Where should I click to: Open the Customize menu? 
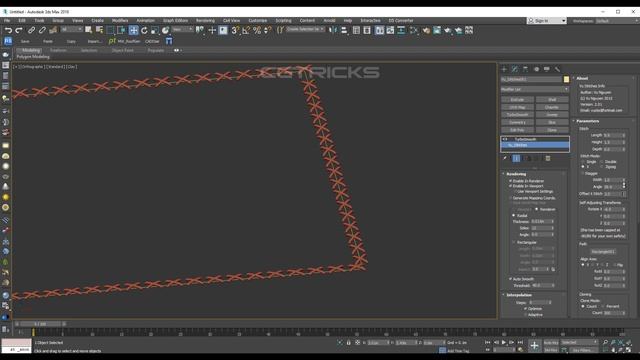[258, 20]
